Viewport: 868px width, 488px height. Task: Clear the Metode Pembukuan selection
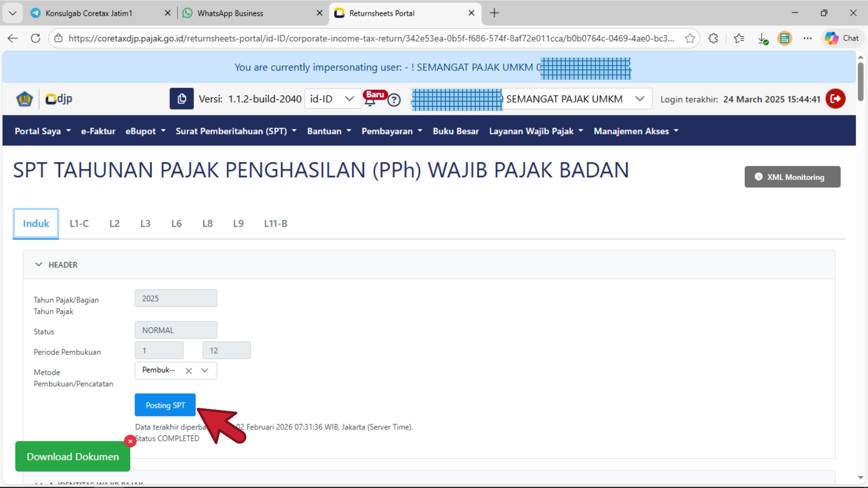click(189, 371)
